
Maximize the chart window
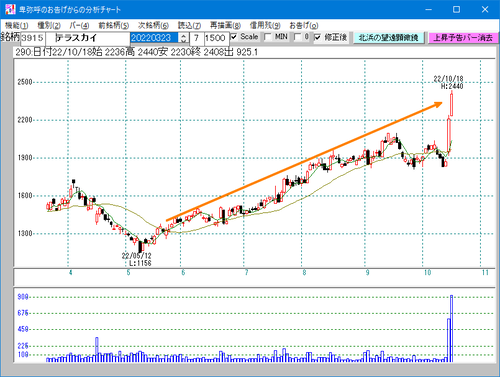pos(457,9)
